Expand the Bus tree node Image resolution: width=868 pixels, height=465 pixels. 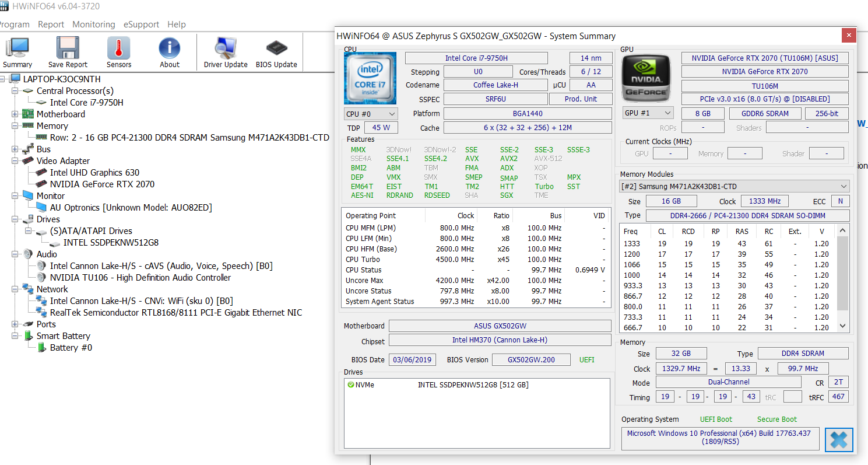point(15,149)
